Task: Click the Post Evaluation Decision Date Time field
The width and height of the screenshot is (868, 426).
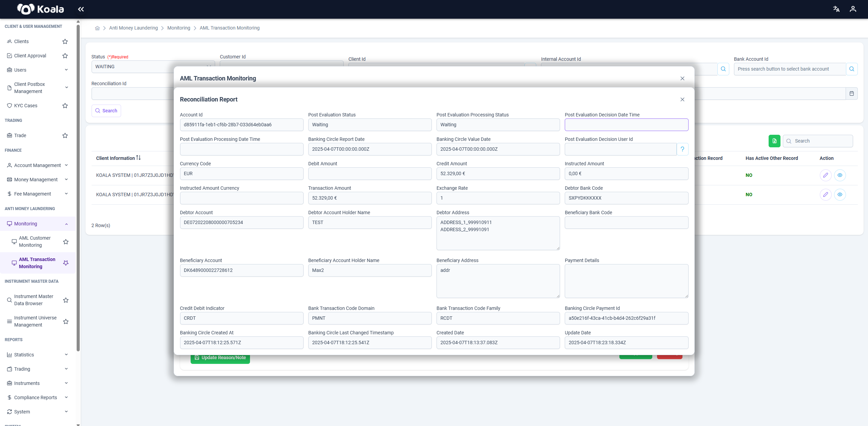Action: click(626, 125)
